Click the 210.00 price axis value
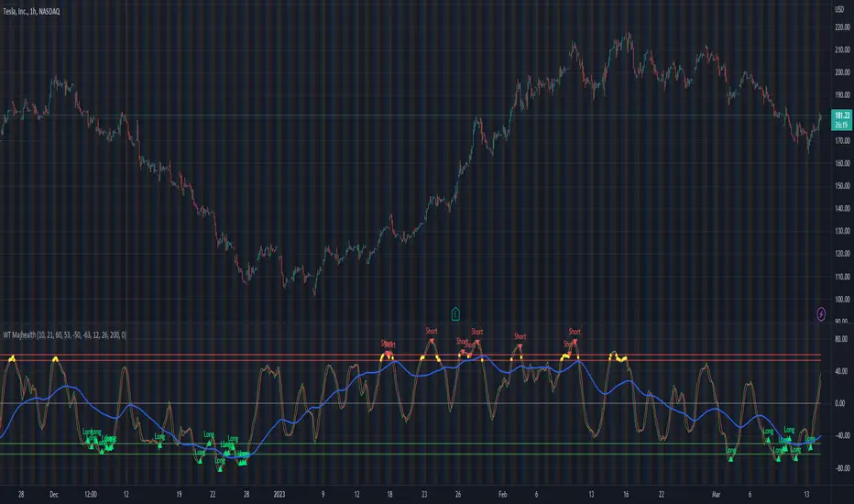 click(x=843, y=49)
